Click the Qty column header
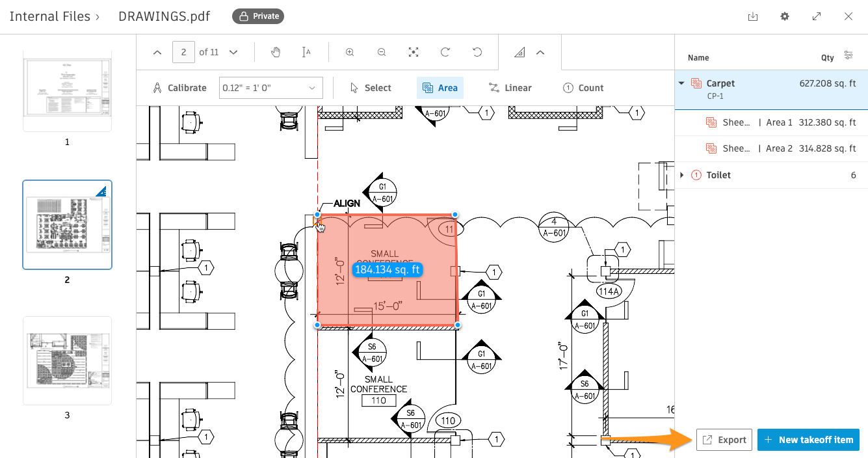Image resolution: width=868 pixels, height=458 pixels. (827, 57)
